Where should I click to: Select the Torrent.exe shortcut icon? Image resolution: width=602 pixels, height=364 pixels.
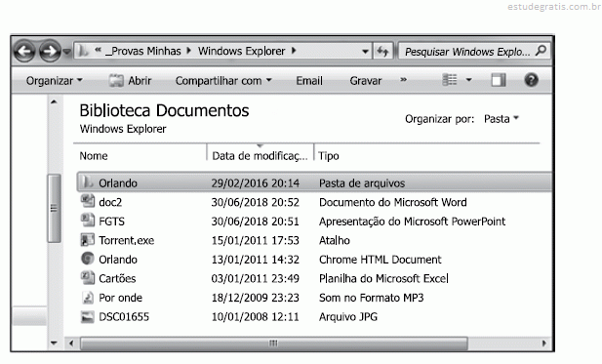88,240
